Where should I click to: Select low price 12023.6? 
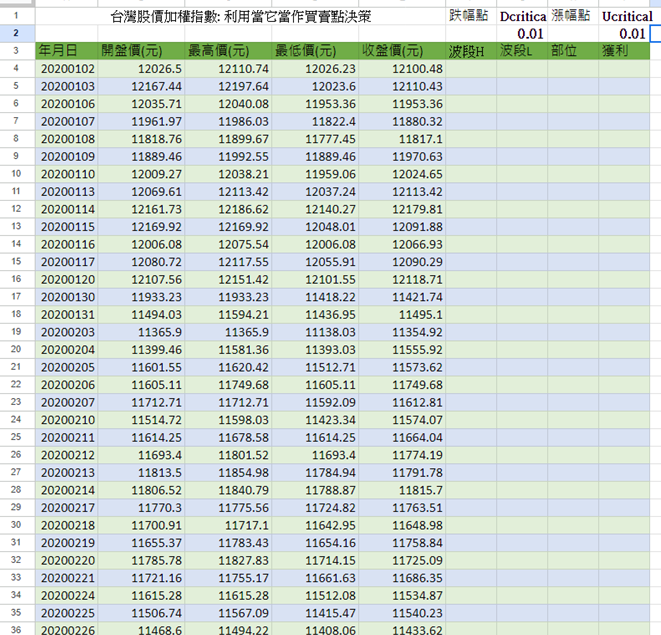[315, 86]
